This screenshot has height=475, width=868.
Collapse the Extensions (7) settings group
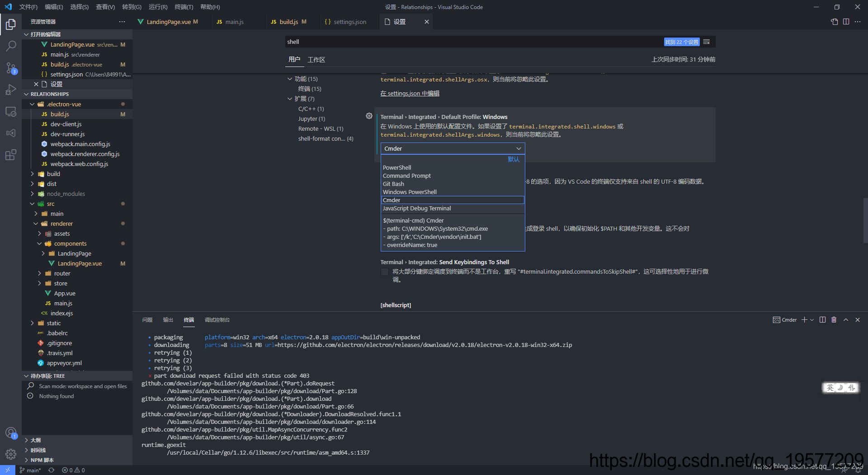coord(290,99)
